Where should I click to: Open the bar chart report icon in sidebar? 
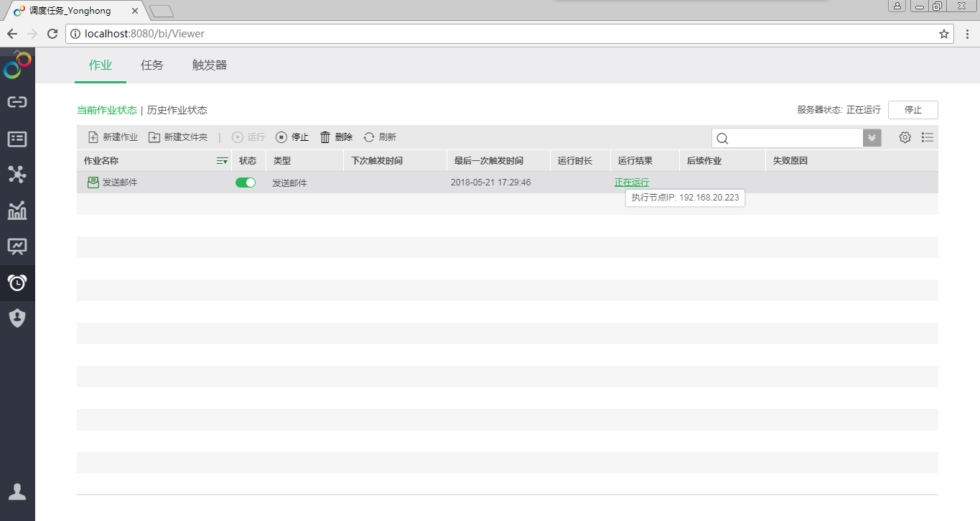pos(17,211)
